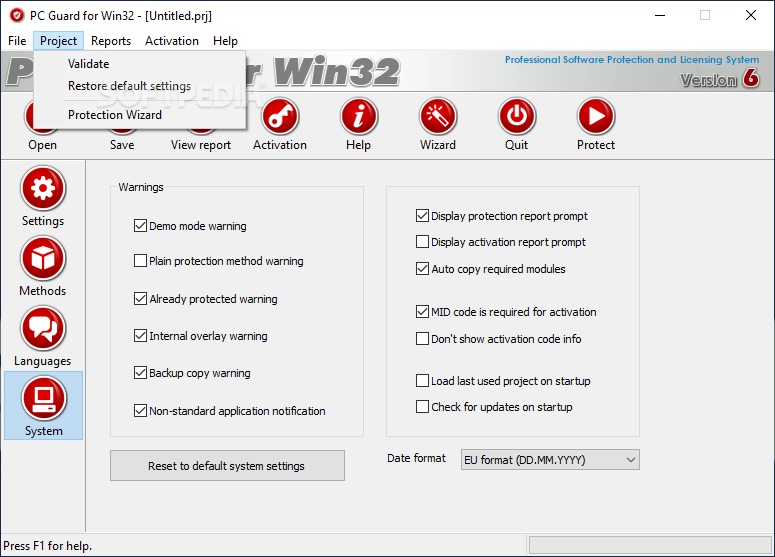Uncheck Display protection report prompt
Viewport: 775px width, 557px height.
422,215
